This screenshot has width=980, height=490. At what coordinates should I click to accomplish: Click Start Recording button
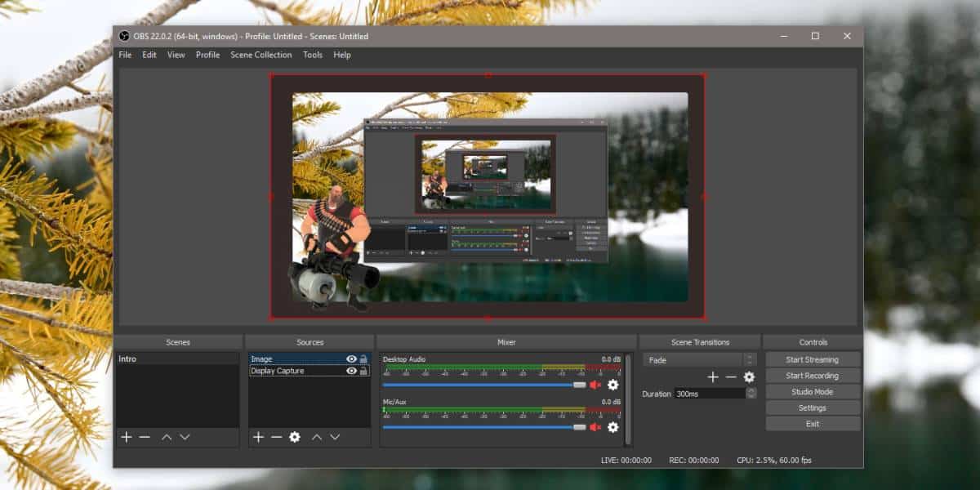pyautogui.click(x=813, y=376)
